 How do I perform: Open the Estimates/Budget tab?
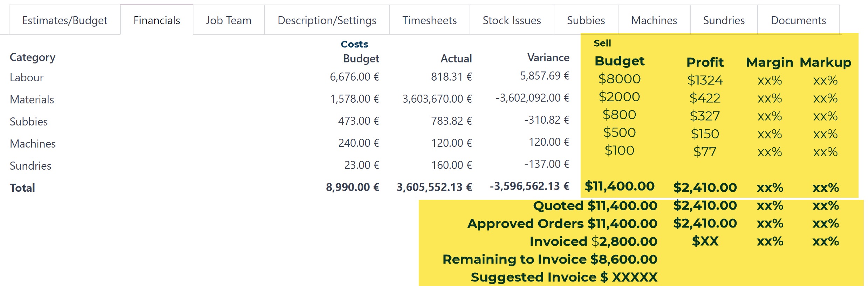coord(64,20)
